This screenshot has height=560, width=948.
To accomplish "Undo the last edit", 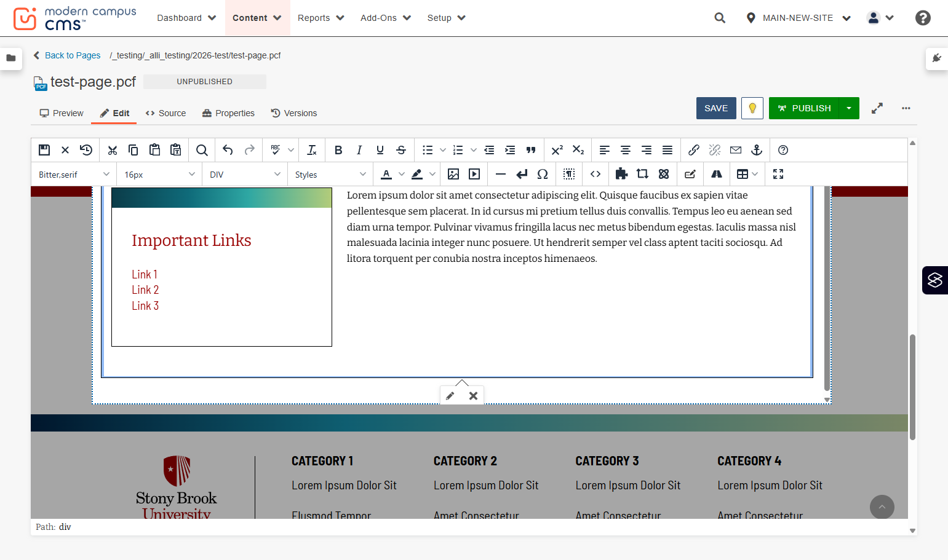I will [x=228, y=150].
